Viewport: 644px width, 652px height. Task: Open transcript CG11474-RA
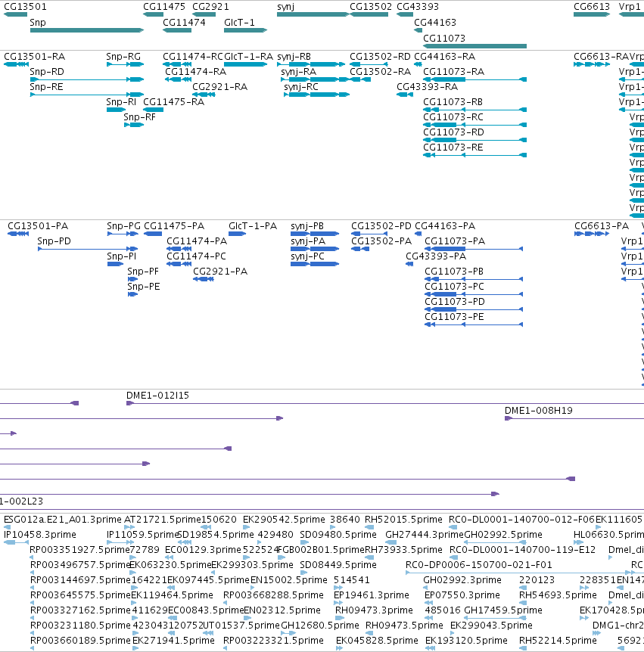pyautogui.click(x=178, y=79)
